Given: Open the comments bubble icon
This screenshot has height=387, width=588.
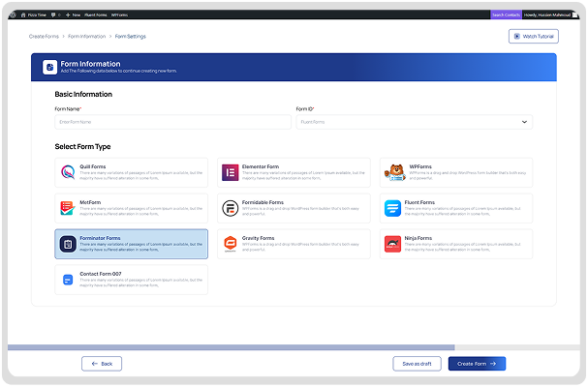Looking at the screenshot, I should 55,15.
